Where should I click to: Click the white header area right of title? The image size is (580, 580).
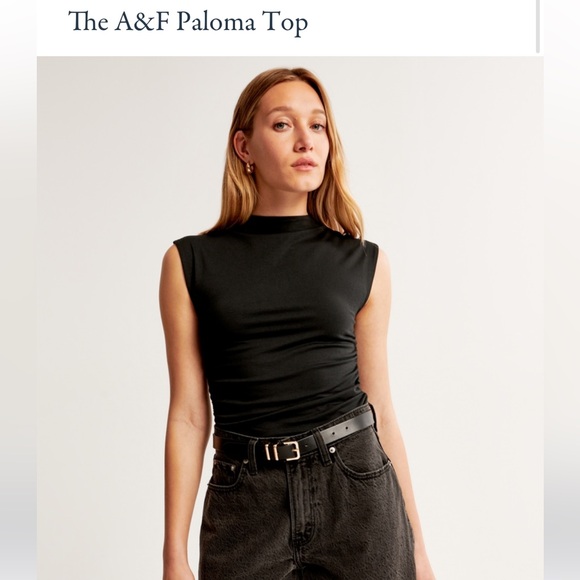click(422, 26)
